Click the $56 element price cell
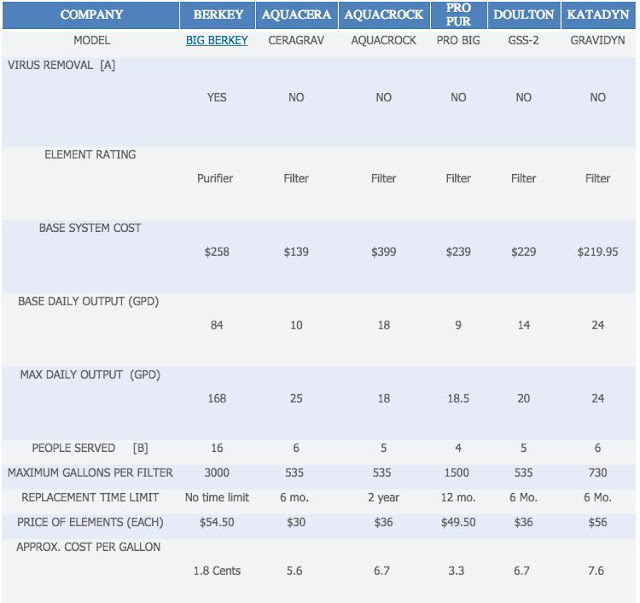This screenshot has height=603, width=640. tap(598, 522)
